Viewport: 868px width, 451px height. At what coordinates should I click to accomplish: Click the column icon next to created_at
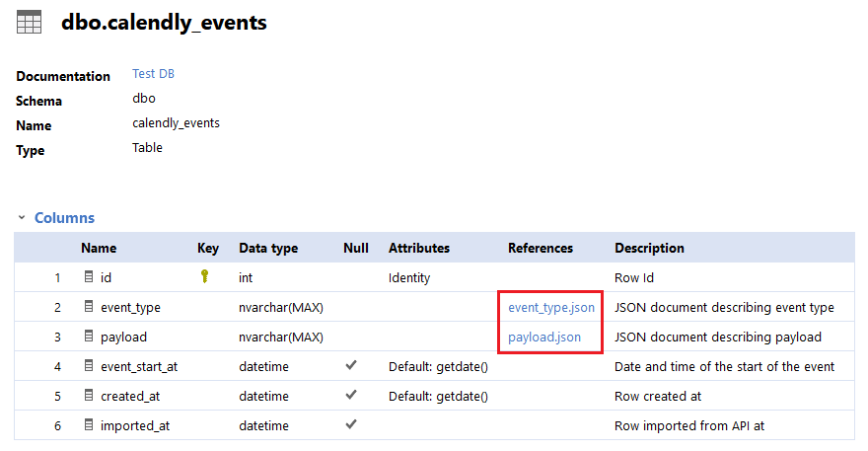[x=89, y=396]
